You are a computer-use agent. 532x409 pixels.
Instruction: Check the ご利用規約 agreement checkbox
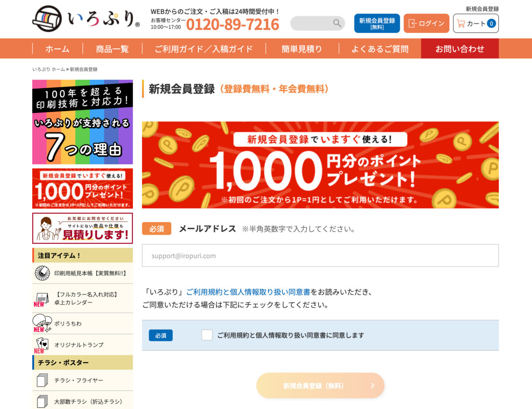pos(207,335)
